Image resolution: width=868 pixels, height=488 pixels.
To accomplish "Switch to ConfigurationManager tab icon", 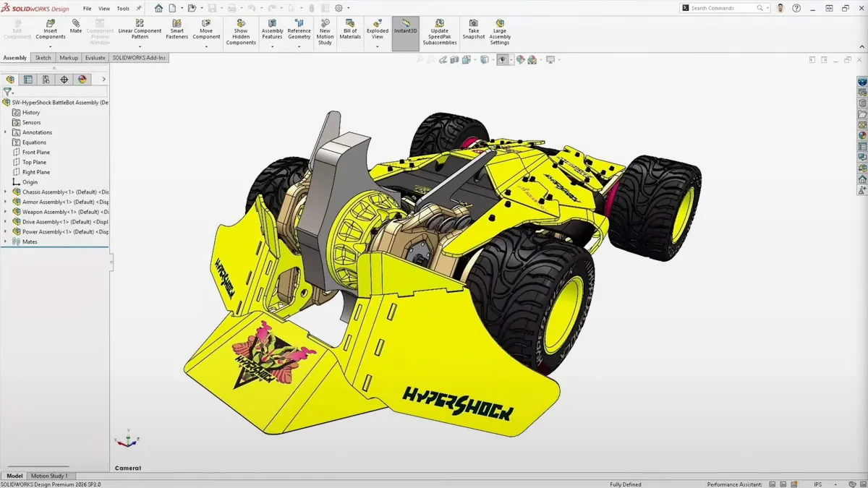I will [46, 80].
